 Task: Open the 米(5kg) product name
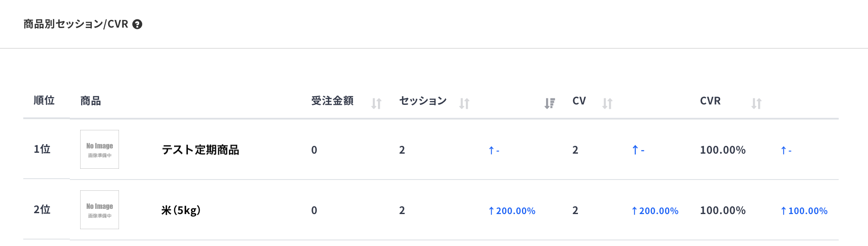[x=181, y=210]
